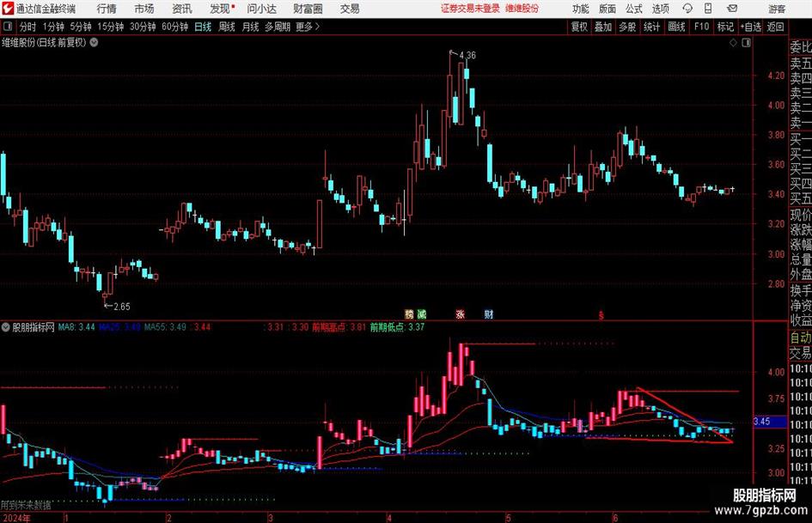Click 前期低点: 3.37 indicator value

397,326
